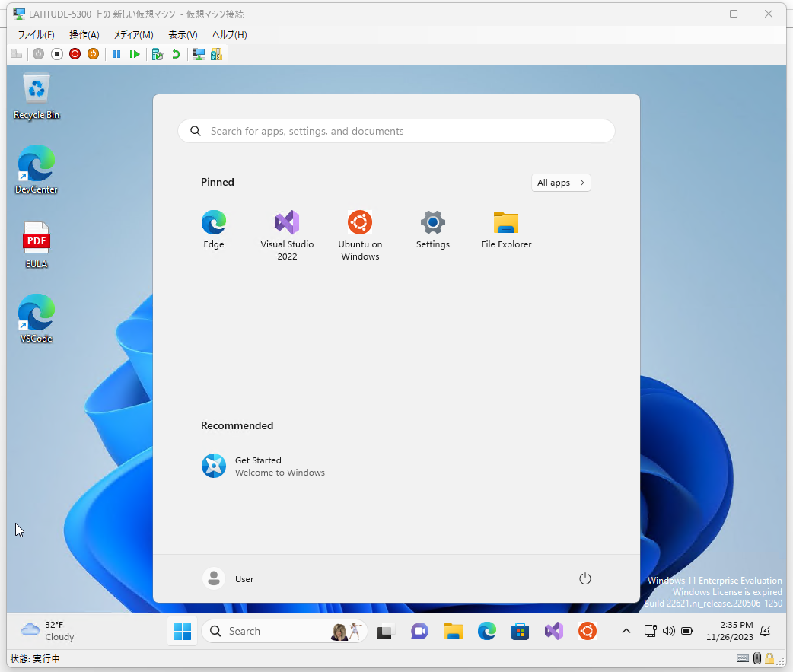Toggle enhanced session mode icon
Viewport: 793px width, 672px height.
click(199, 53)
